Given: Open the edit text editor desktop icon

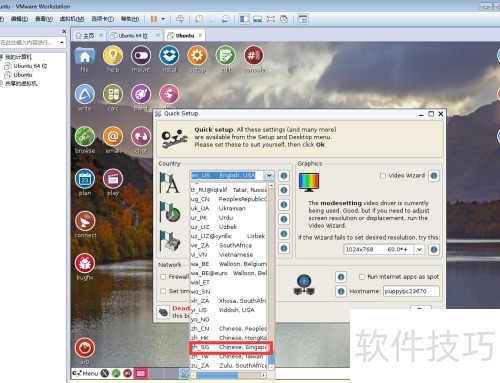Looking at the screenshot, I should (x=226, y=56).
